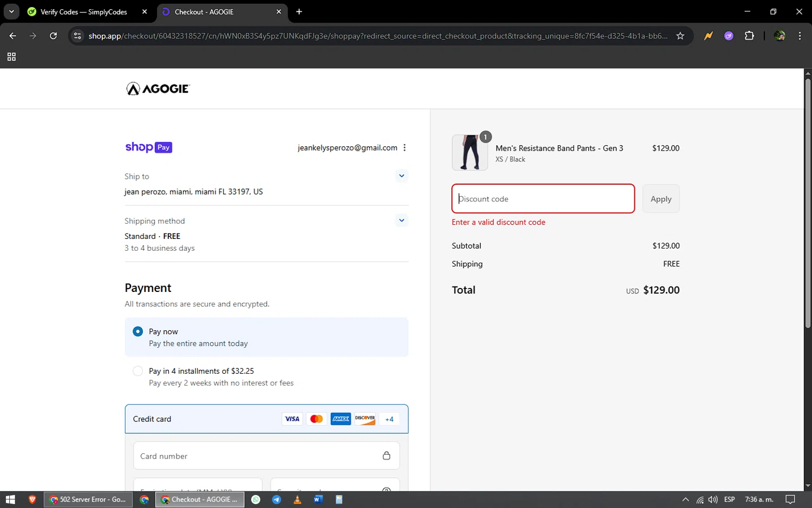The image size is (812, 508).
Task: Switch to 502 Server Error taskbar window
Action: coord(88,499)
